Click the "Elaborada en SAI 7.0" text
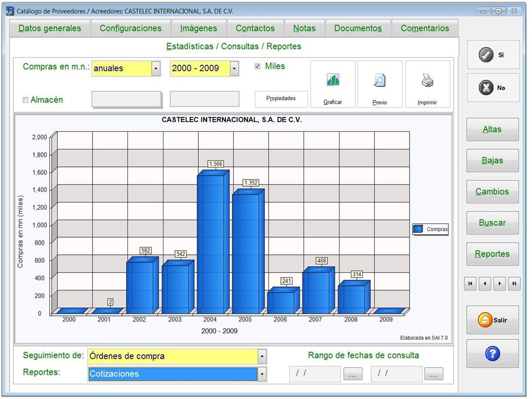Screen dimensions: 532x399 pos(424,338)
